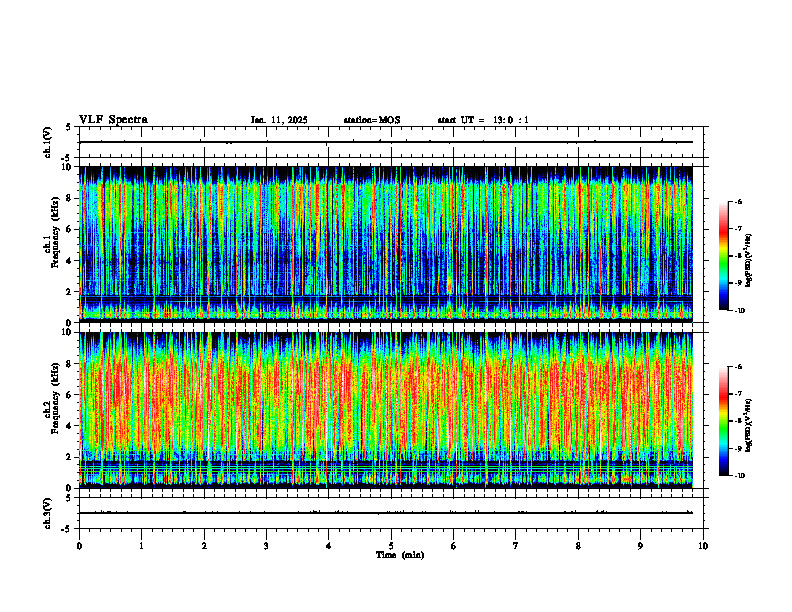Click the ch.1 voltage waveform trace
Screen dimensions: 792x612
pyautogui.click(x=386, y=142)
